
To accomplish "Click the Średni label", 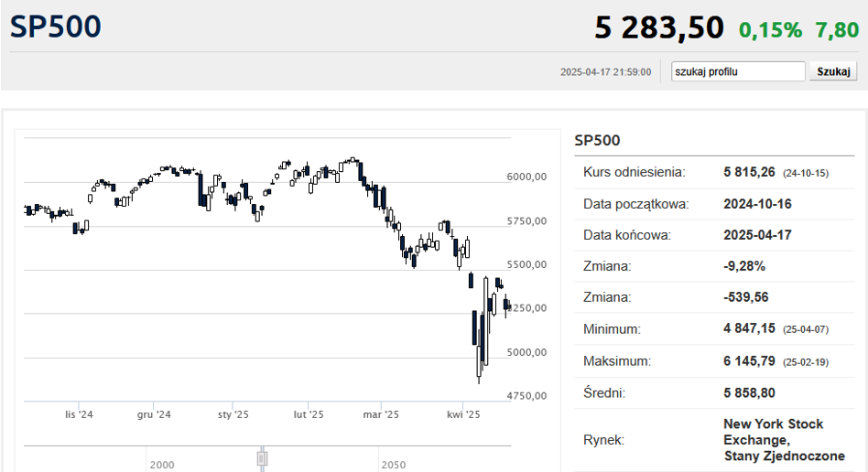I will 604,392.
